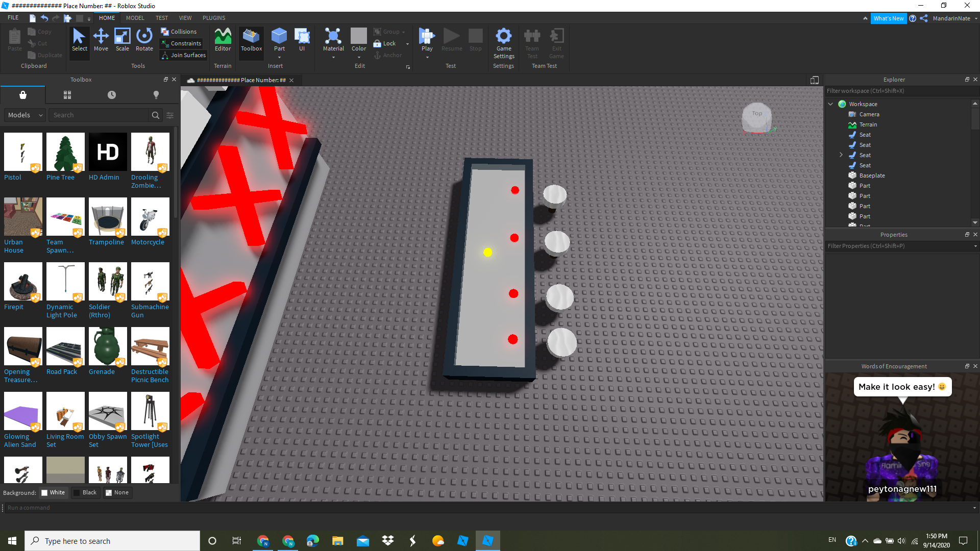Toggle the Collisions option
The width and height of the screenshot is (980, 551).
pos(179,32)
